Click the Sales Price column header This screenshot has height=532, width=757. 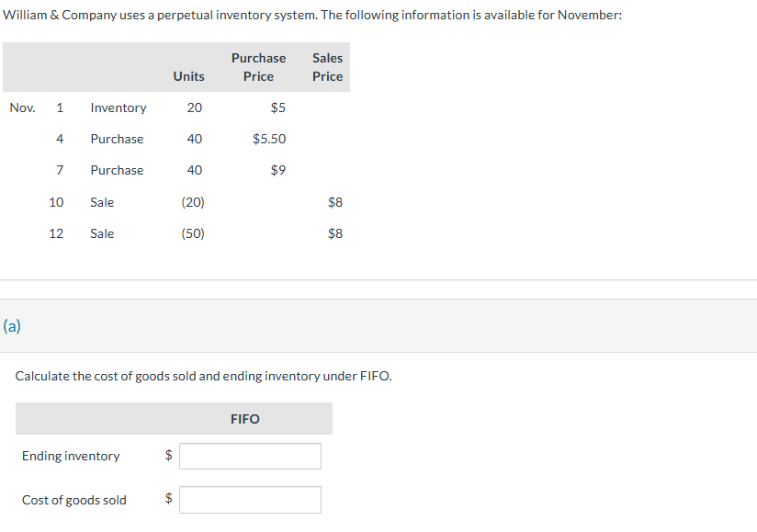(327, 67)
